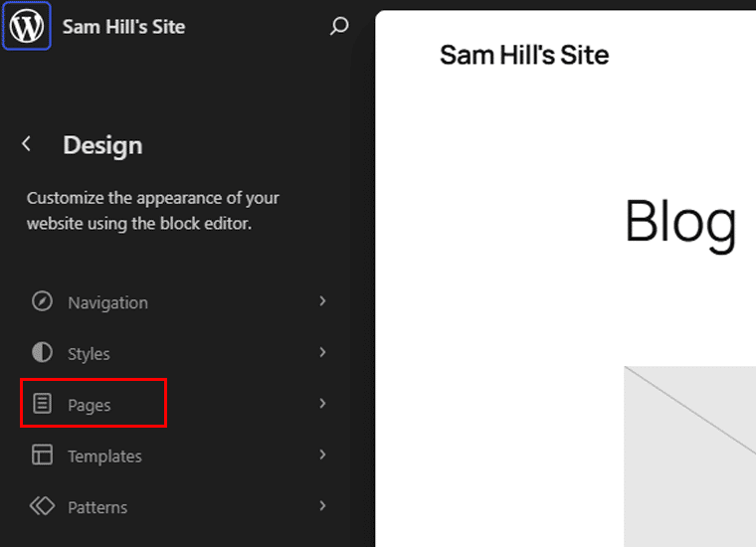Open the search magnifier icon
Image resolution: width=756 pixels, height=547 pixels.
(x=339, y=27)
